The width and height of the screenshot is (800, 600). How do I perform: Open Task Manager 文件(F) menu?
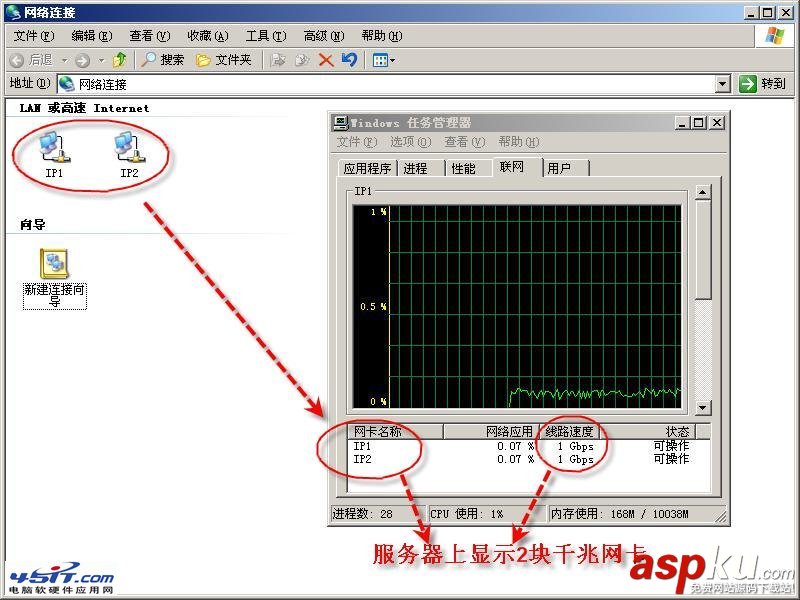coord(357,142)
